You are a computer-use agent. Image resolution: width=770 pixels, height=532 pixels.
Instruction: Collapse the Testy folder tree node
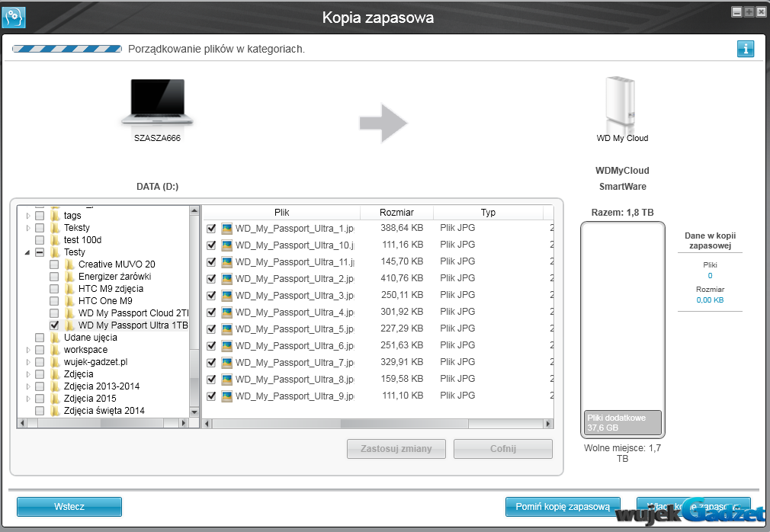pyautogui.click(x=28, y=252)
